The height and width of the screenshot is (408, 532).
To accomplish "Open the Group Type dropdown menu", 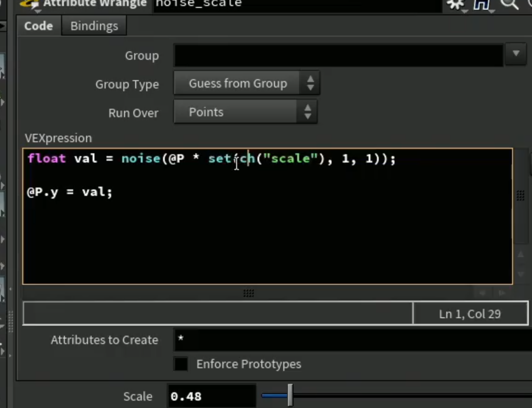I will (x=247, y=83).
